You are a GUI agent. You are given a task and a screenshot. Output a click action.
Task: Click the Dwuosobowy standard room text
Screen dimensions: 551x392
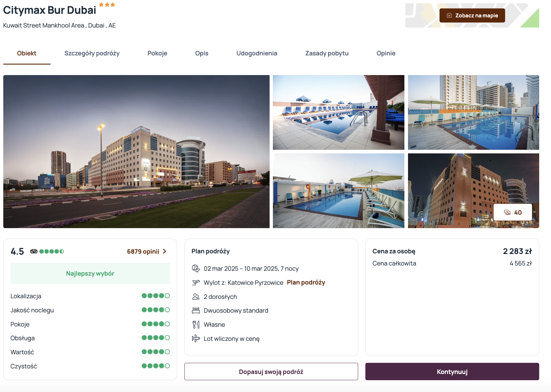[x=236, y=310]
